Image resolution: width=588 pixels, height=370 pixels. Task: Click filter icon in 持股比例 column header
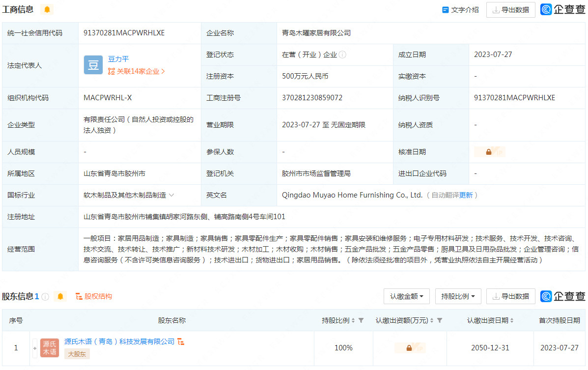[361, 320]
